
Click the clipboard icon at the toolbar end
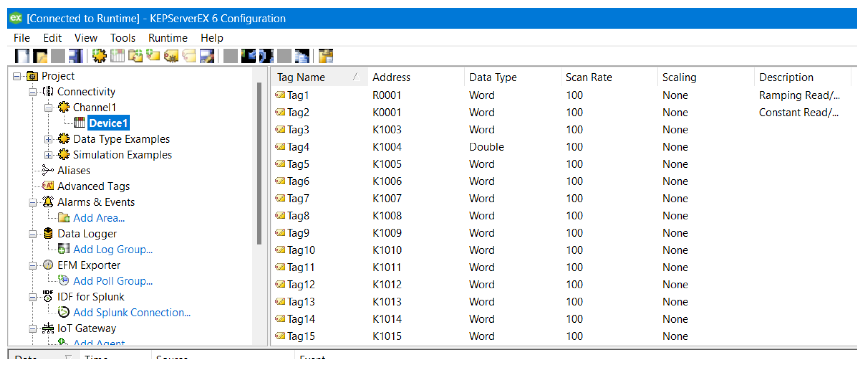[325, 56]
